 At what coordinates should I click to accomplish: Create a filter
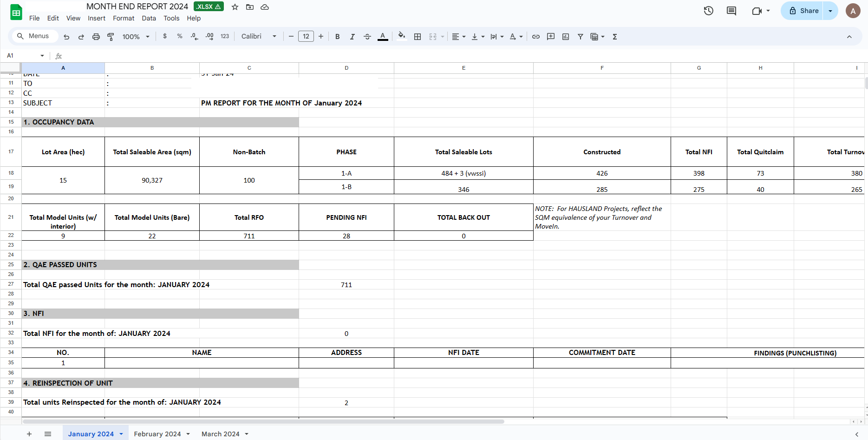coord(581,37)
